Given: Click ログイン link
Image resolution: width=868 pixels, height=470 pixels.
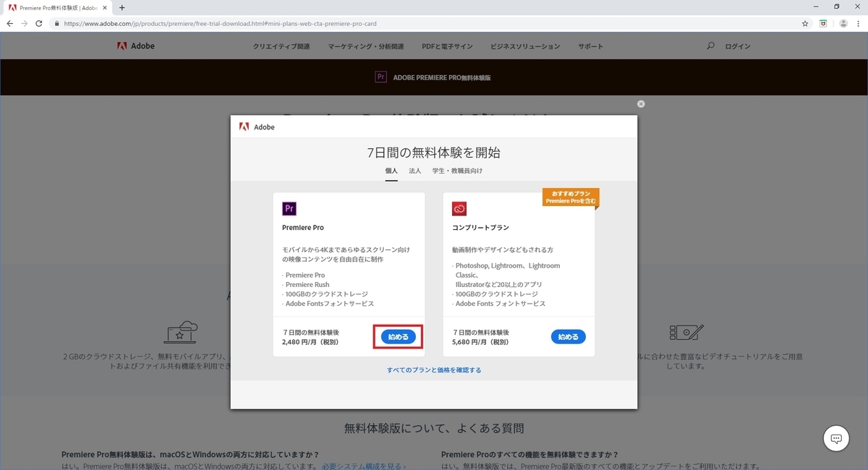Looking at the screenshot, I should point(738,46).
